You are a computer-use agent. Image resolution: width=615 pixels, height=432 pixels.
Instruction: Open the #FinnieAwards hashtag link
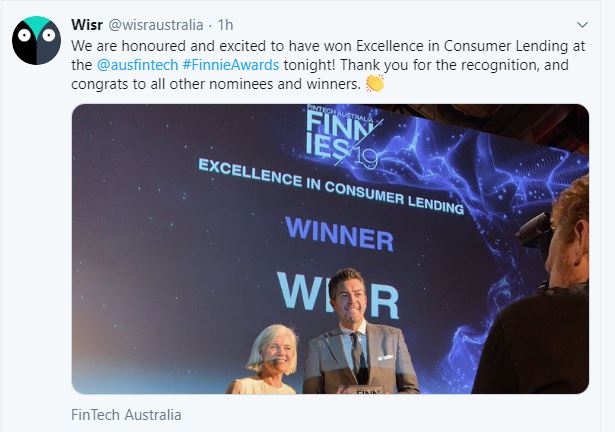tap(231, 65)
